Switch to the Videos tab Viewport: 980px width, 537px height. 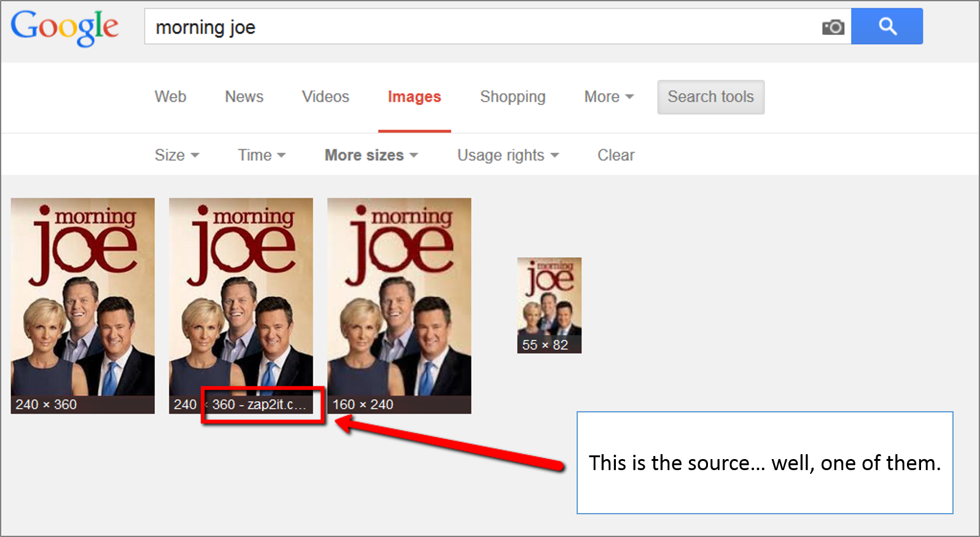[x=325, y=97]
